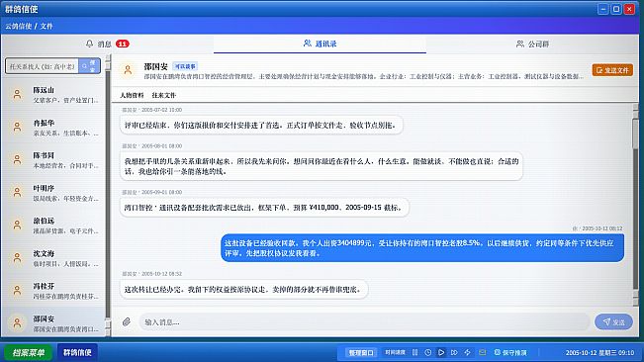The height and width of the screenshot is (362, 644).
Task: Click the red 11 unread badge
Action: (x=123, y=44)
